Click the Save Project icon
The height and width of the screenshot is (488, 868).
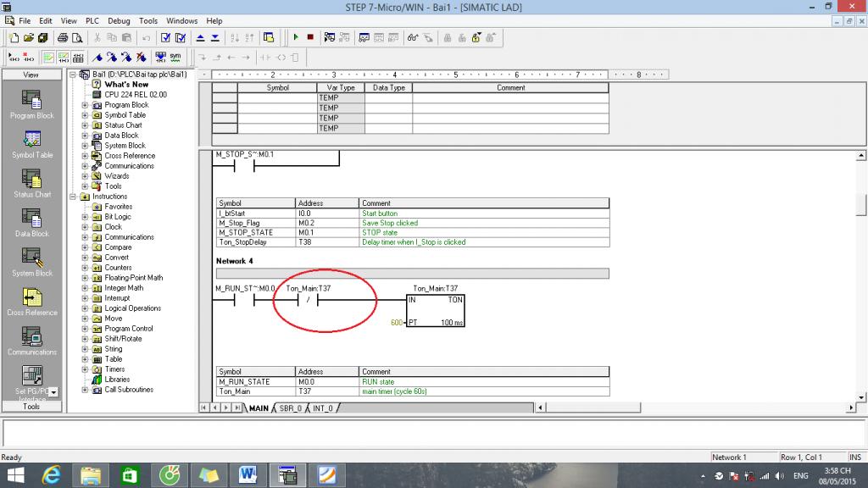point(42,37)
